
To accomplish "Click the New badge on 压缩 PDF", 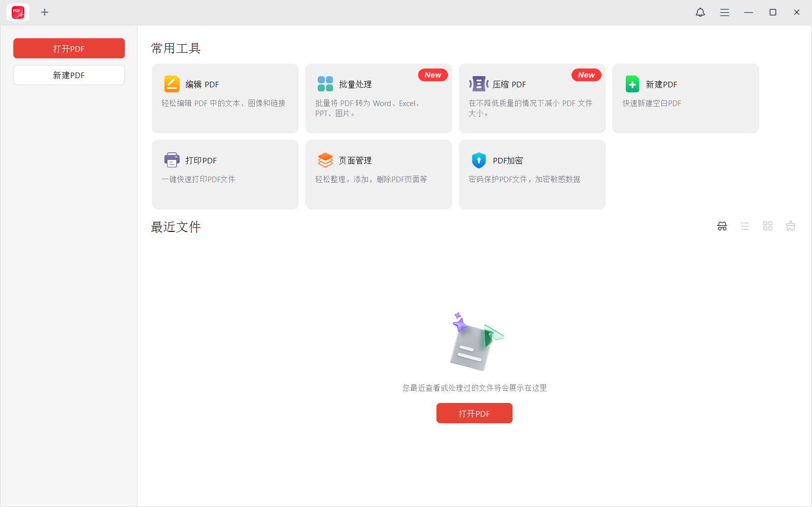I will pos(586,75).
